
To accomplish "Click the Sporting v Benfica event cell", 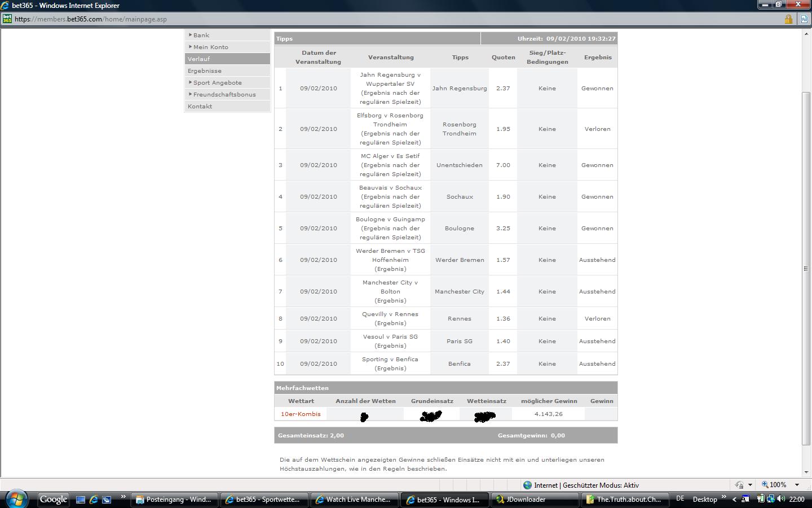I will [390, 364].
